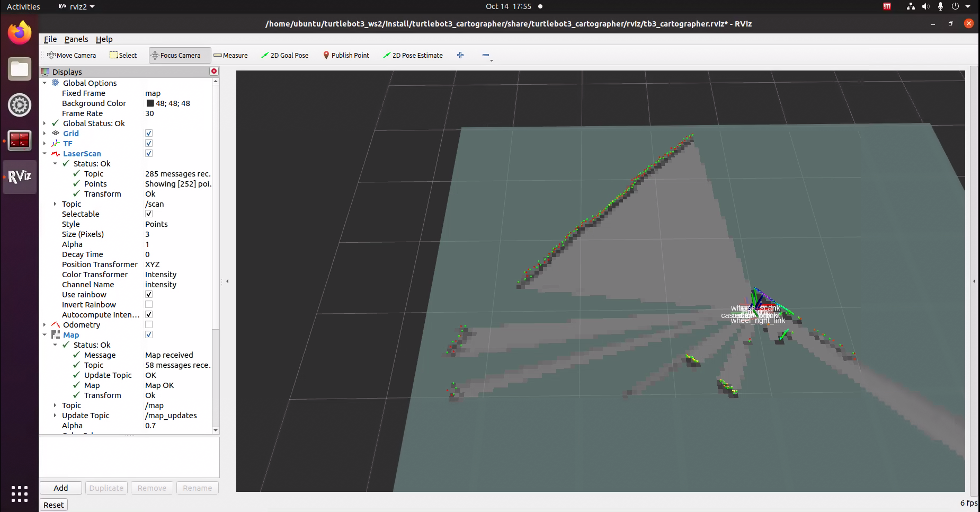Select the Move Camera tool
This screenshot has height=512, width=980.
(x=70, y=55)
